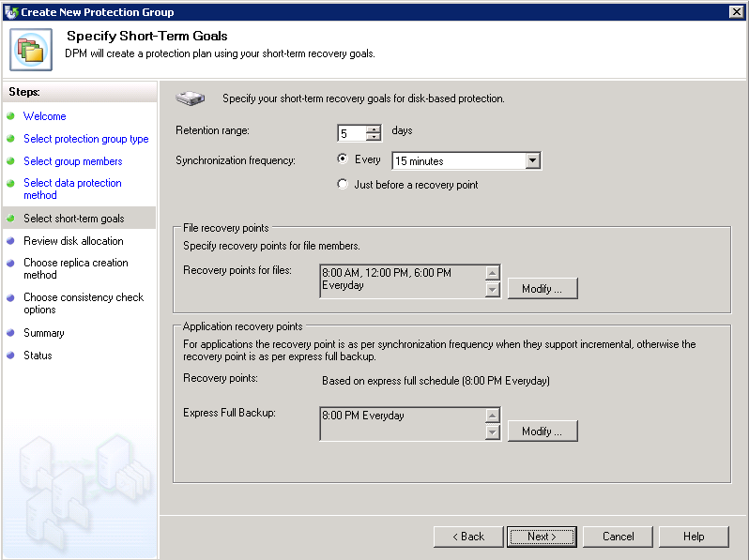Increase retention range with up spinner arrow

[x=373, y=129]
